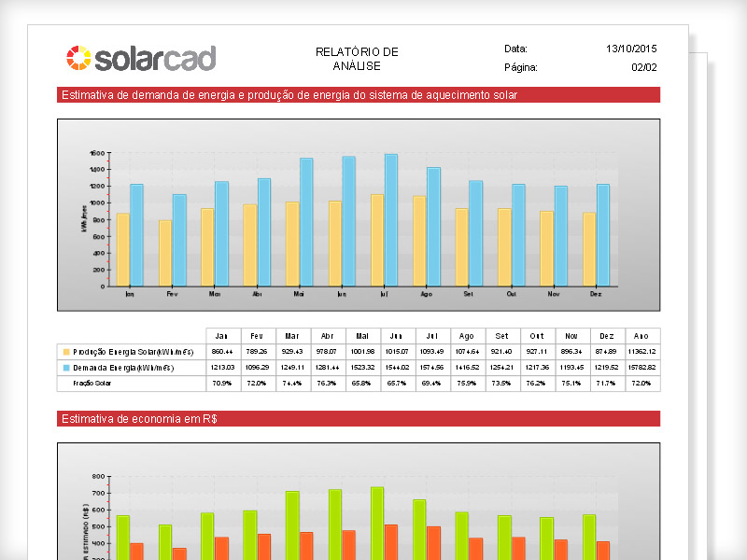Click the Data: label
747x560 pixels.
coord(515,49)
